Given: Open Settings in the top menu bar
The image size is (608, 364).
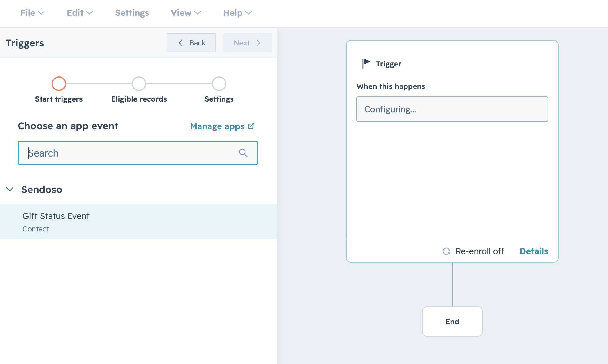Looking at the screenshot, I should click(x=132, y=13).
